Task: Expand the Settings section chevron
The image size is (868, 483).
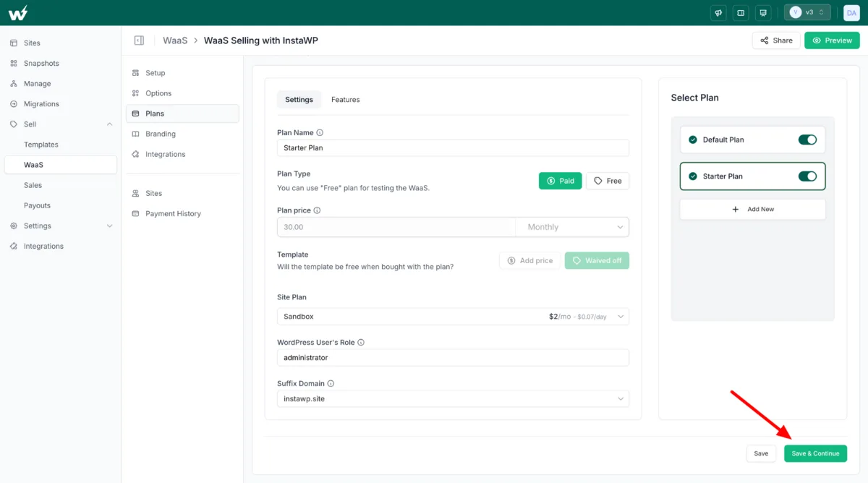Action: [x=110, y=226]
